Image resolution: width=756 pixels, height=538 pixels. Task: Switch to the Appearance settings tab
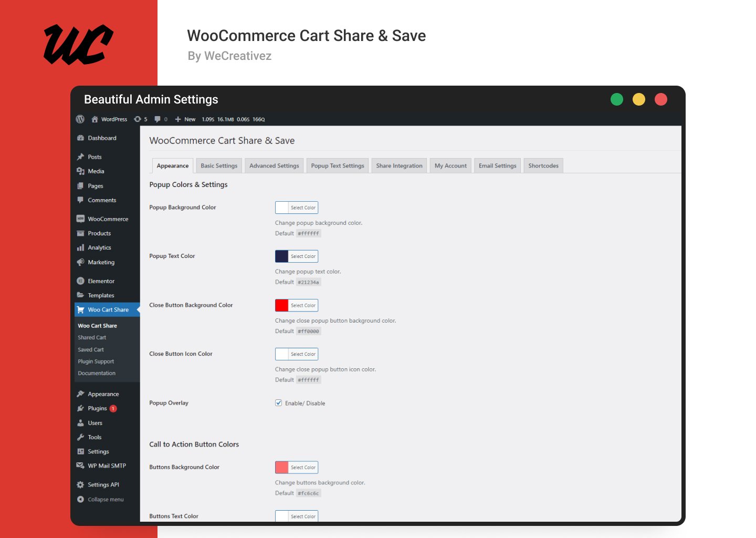(173, 165)
